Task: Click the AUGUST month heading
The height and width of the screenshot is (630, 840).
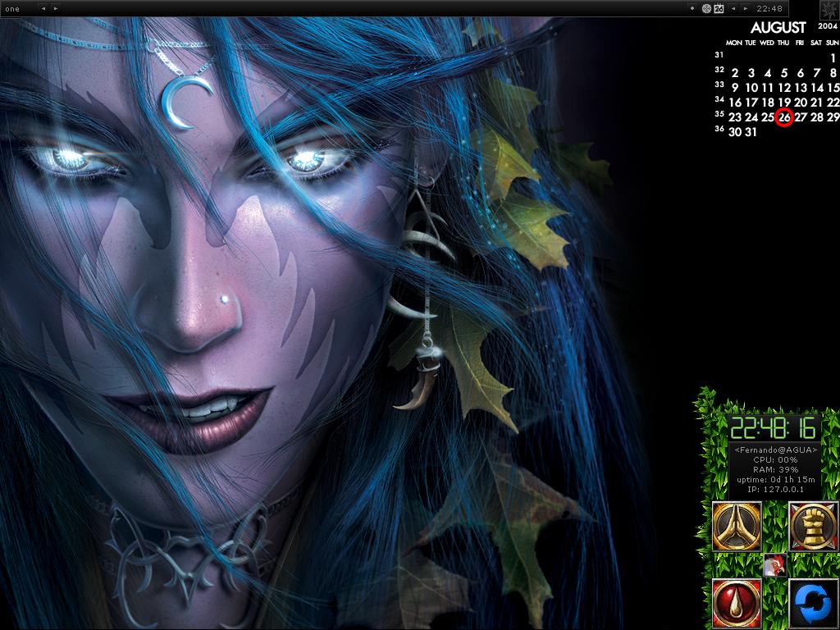Action: [778, 27]
